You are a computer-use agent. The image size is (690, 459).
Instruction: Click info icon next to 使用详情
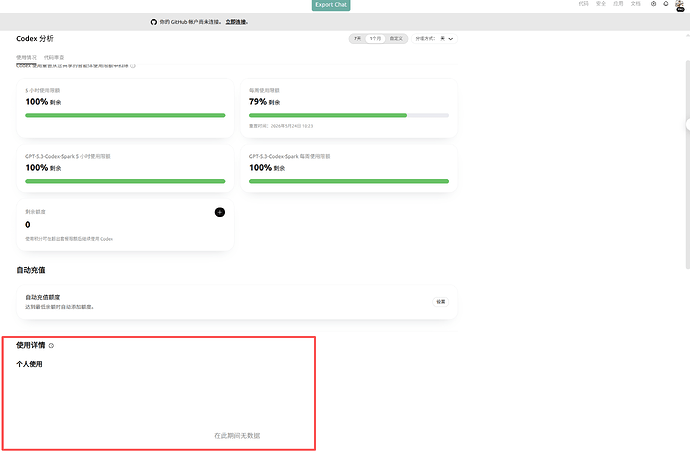click(x=51, y=346)
